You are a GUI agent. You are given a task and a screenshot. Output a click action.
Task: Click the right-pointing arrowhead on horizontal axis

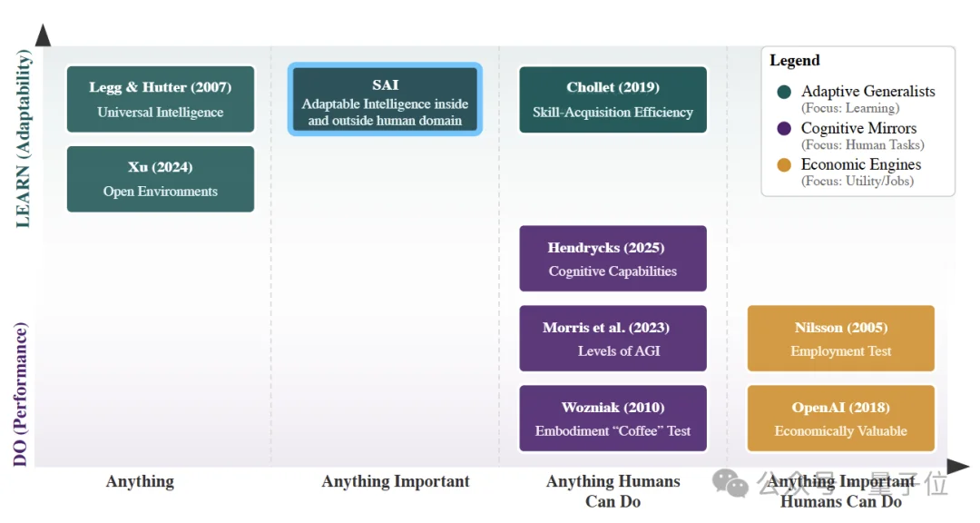(x=957, y=466)
